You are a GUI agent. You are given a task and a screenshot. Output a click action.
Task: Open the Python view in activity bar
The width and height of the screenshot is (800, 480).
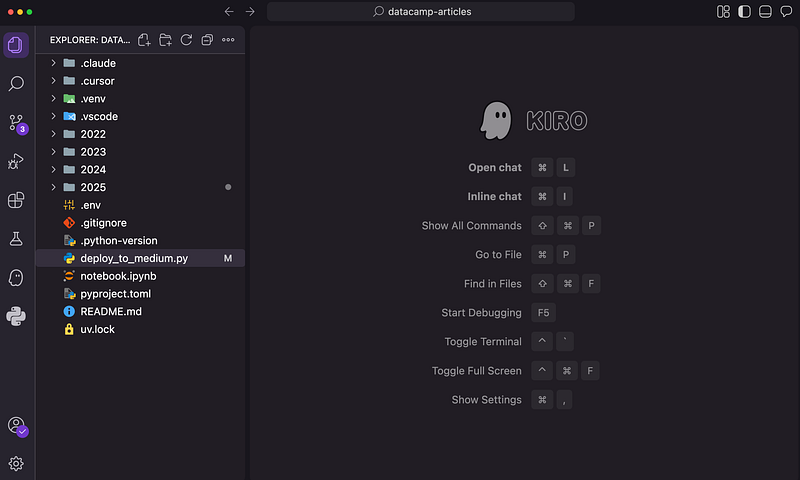(16, 316)
